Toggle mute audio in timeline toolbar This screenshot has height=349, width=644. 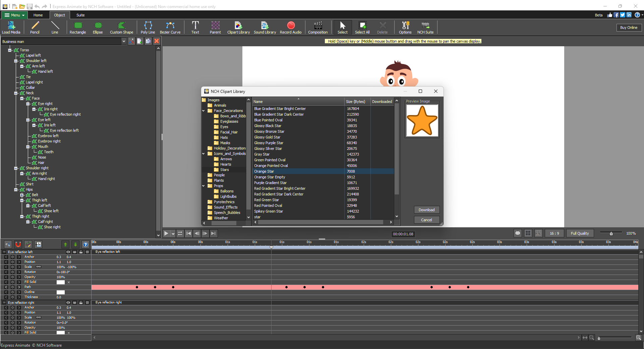(7, 244)
